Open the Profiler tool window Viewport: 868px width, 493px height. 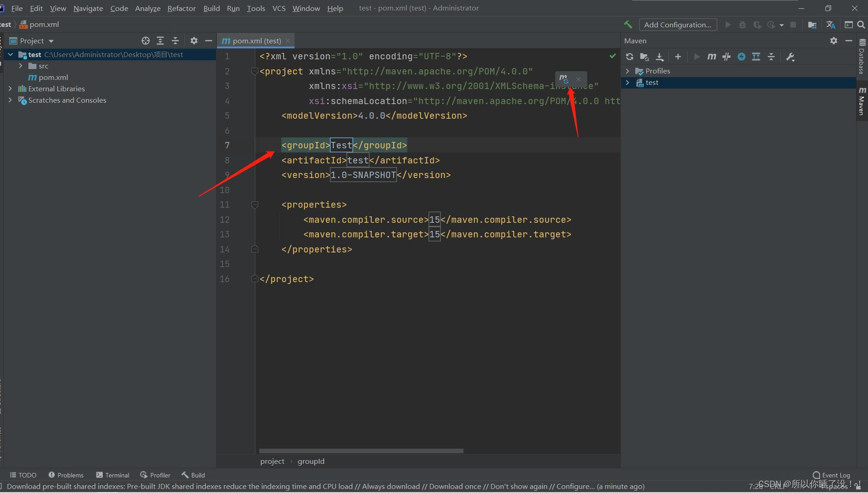click(x=155, y=475)
